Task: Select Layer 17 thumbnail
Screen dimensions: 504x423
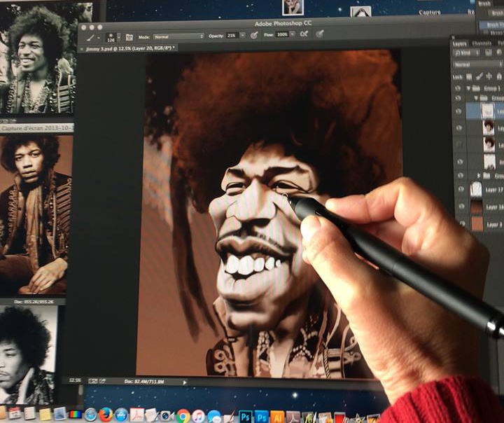Action: coord(477,189)
